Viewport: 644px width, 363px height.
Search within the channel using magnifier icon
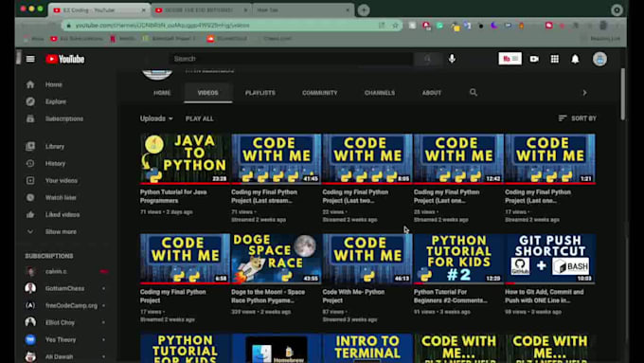[x=474, y=93]
